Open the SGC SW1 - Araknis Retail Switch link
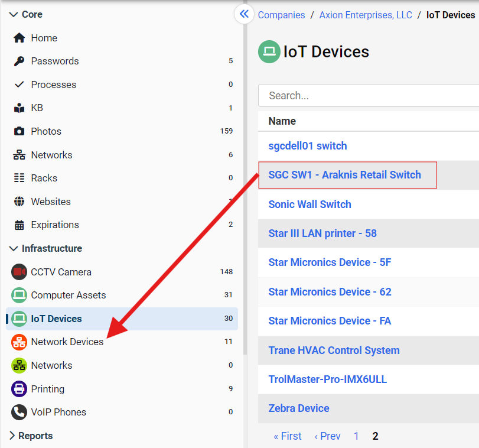479x448 pixels. (x=344, y=175)
